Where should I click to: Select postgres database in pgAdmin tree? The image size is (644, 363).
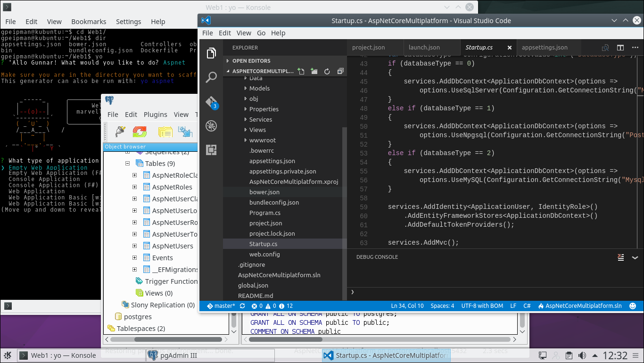click(x=138, y=317)
